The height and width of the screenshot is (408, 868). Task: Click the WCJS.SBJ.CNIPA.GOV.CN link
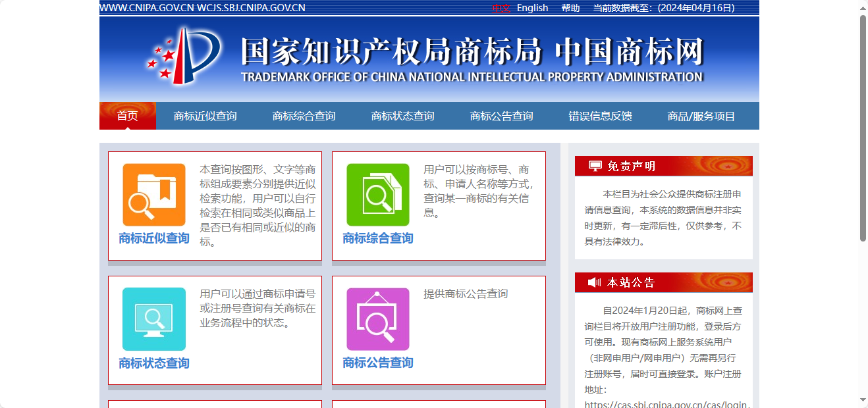coord(252,8)
